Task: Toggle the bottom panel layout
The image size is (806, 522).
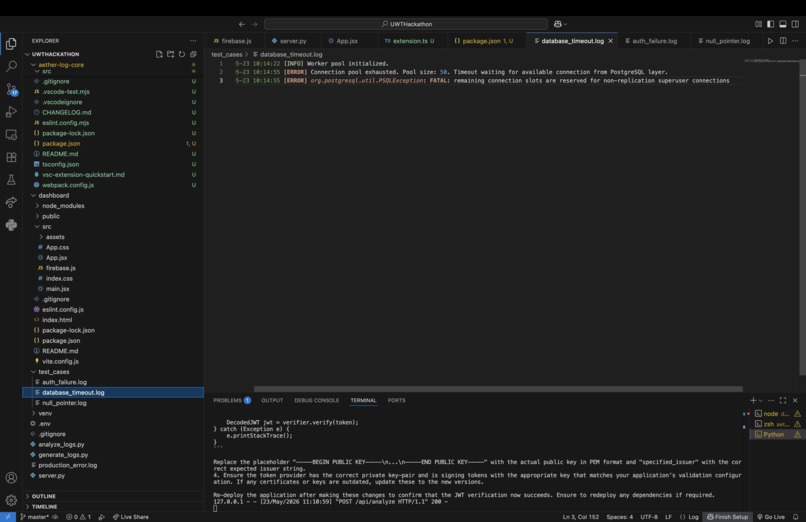Action: click(x=783, y=24)
